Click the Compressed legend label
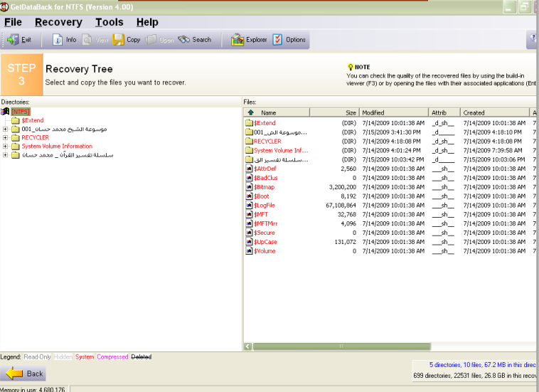This screenshot has width=539, height=392. (112, 357)
